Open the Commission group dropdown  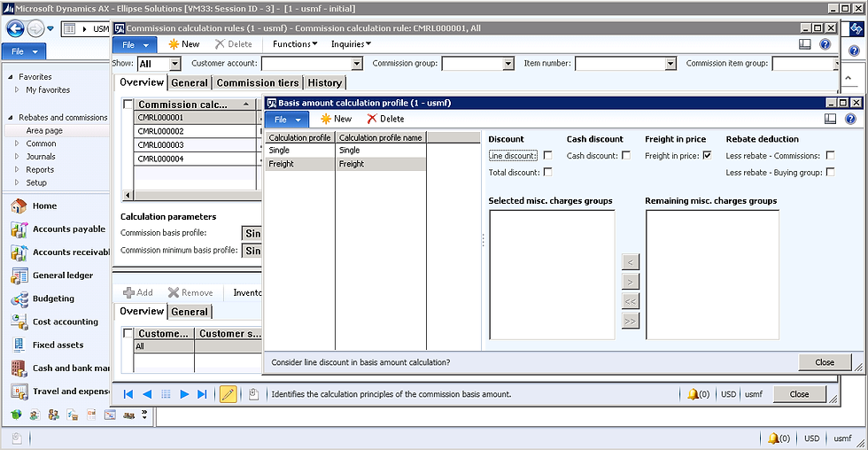point(508,64)
